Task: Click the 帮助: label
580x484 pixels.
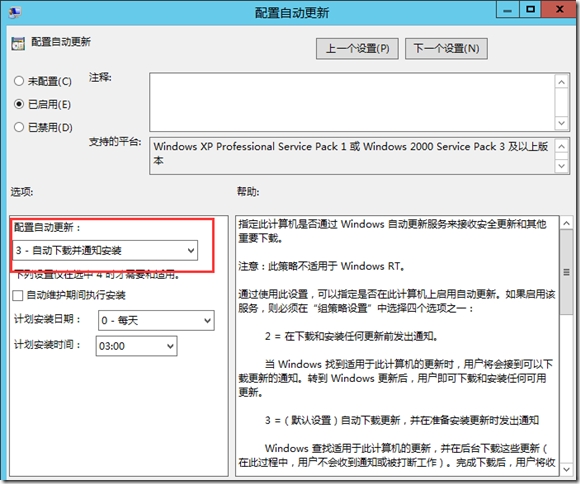Action: [x=248, y=192]
